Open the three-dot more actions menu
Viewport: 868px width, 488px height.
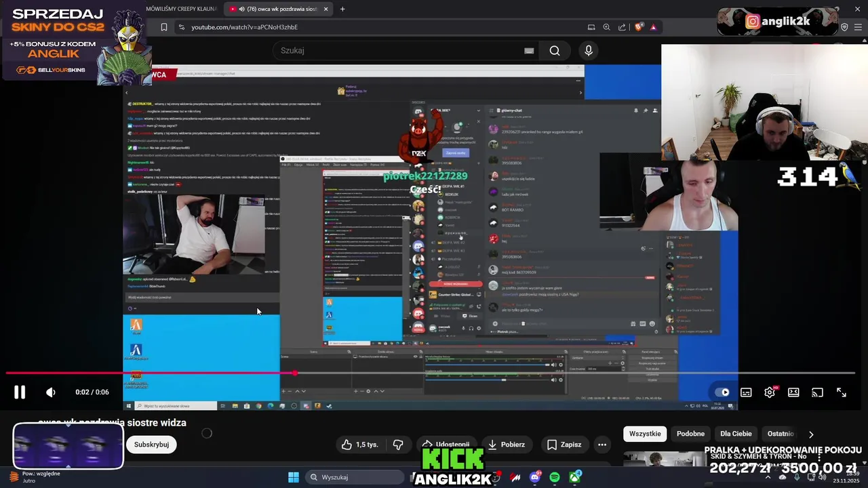tap(602, 445)
